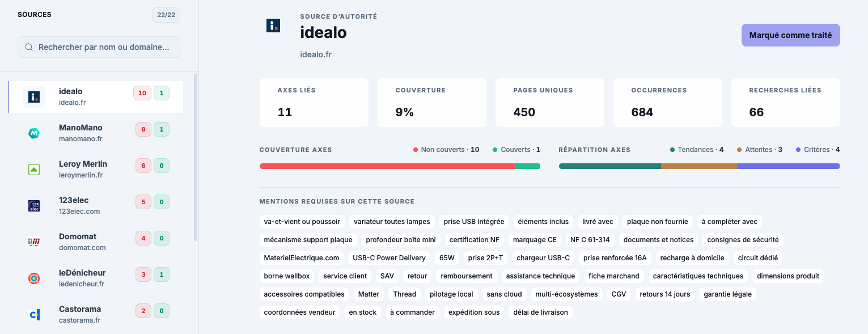Open the Pages uniques 450 card
Image resolution: width=868 pixels, height=334 pixels.
coord(550,103)
